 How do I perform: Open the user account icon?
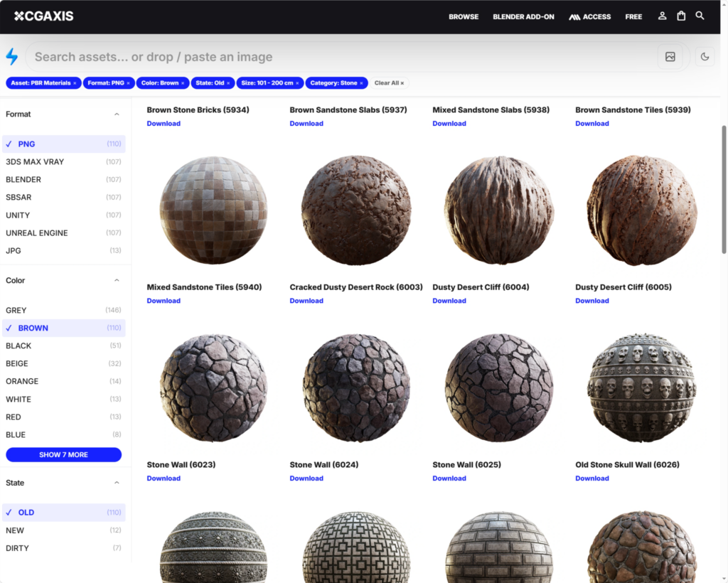coord(662,16)
